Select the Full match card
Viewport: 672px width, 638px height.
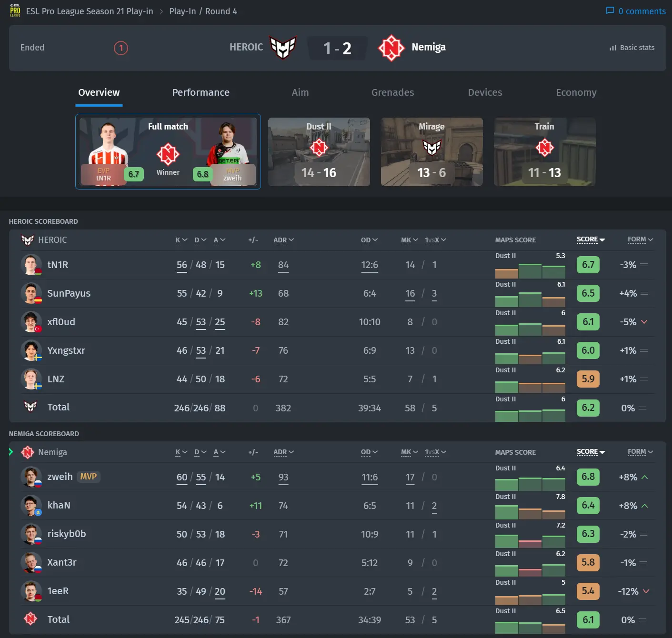click(x=168, y=151)
